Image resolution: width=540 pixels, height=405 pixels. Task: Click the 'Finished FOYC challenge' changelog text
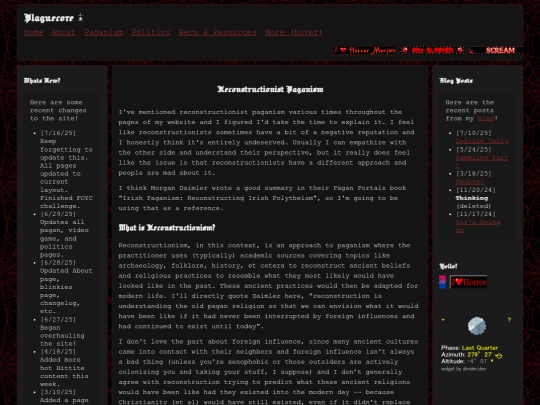(x=66, y=202)
